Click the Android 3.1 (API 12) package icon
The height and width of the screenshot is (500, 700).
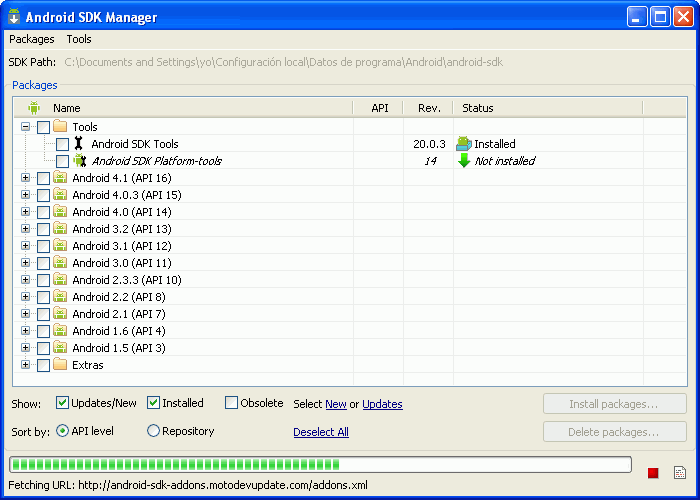click(x=60, y=245)
